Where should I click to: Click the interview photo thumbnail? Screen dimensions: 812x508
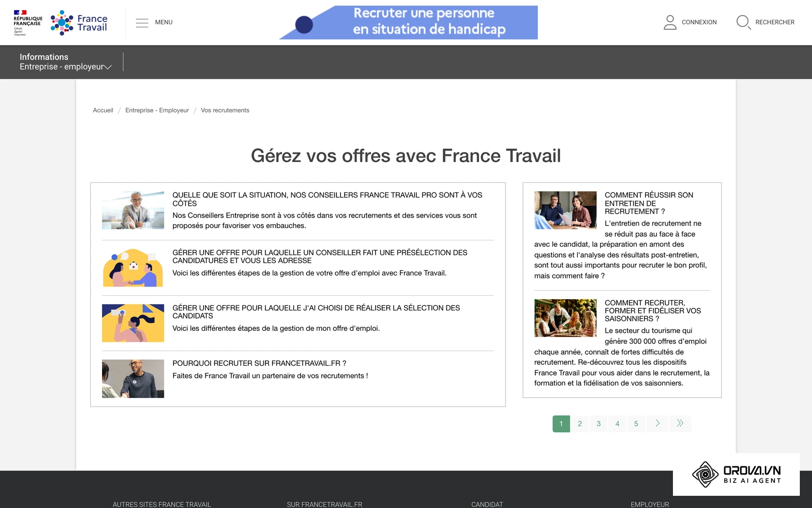coord(565,210)
